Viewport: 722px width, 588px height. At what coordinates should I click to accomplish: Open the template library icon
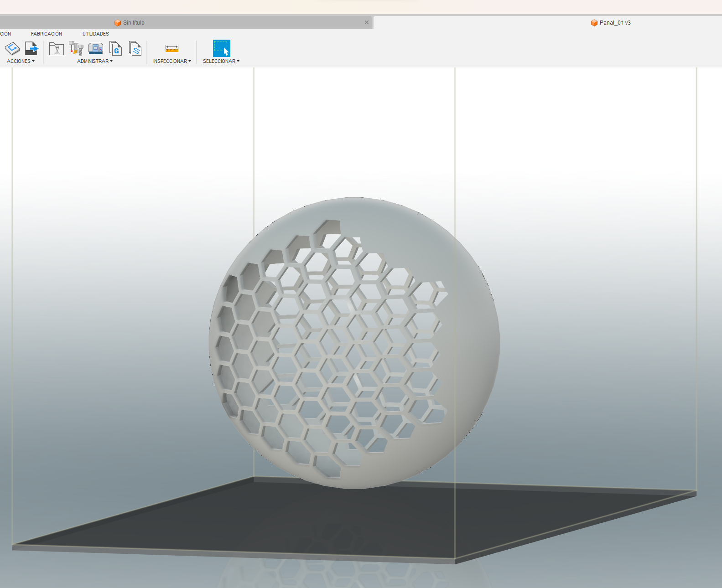pos(135,48)
